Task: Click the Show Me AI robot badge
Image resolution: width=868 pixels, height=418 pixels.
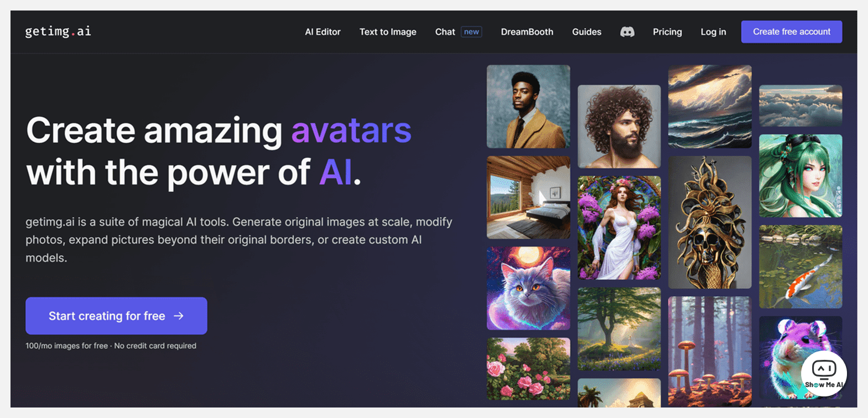Action: coord(824,374)
